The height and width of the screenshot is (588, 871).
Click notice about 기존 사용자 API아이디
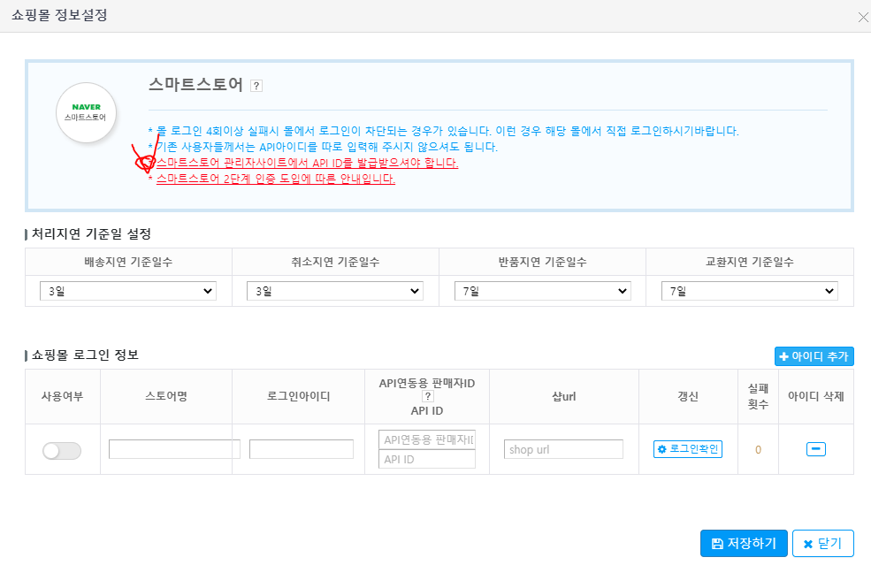326,147
